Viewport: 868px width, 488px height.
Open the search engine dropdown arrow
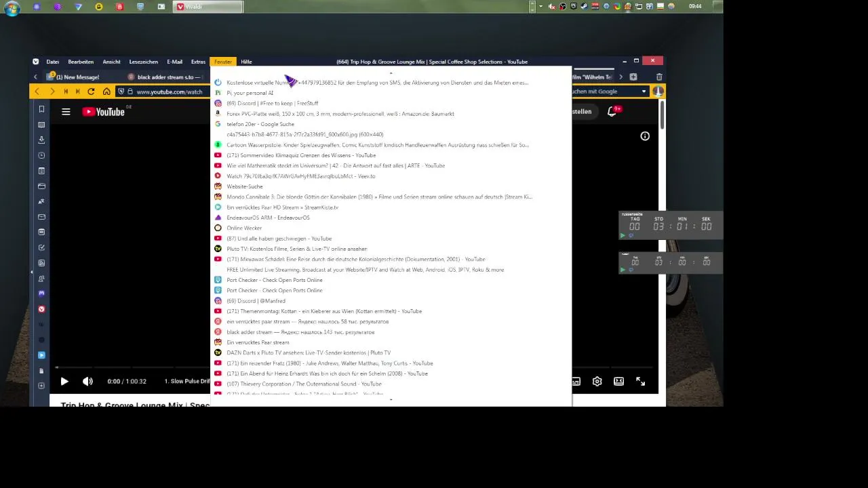pyautogui.click(x=644, y=91)
